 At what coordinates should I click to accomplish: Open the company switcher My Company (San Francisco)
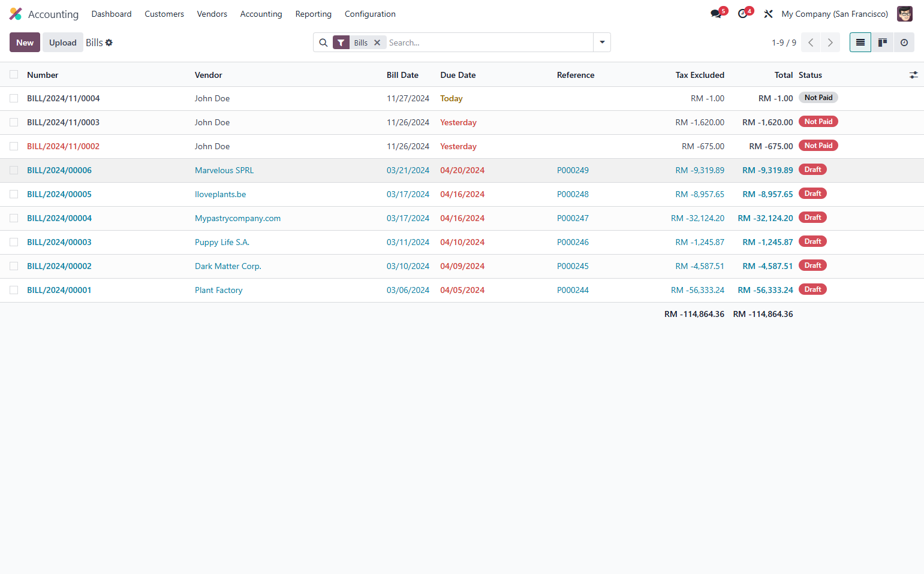pos(835,14)
